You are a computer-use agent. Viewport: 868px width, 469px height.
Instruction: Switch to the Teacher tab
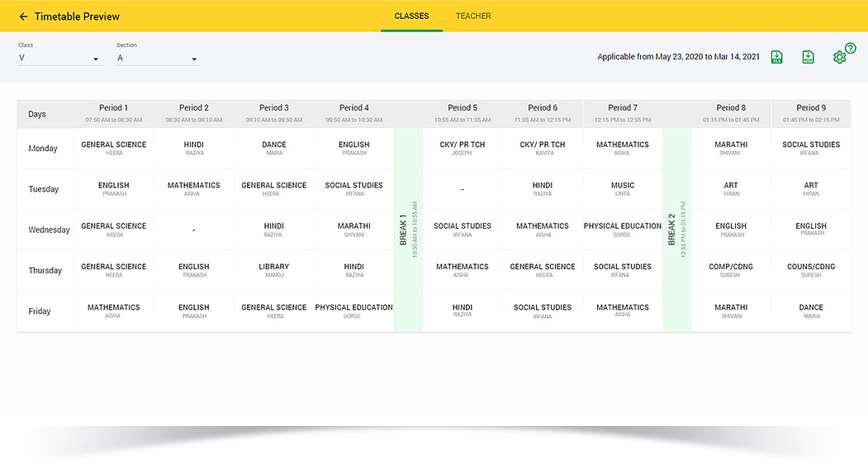(x=473, y=16)
